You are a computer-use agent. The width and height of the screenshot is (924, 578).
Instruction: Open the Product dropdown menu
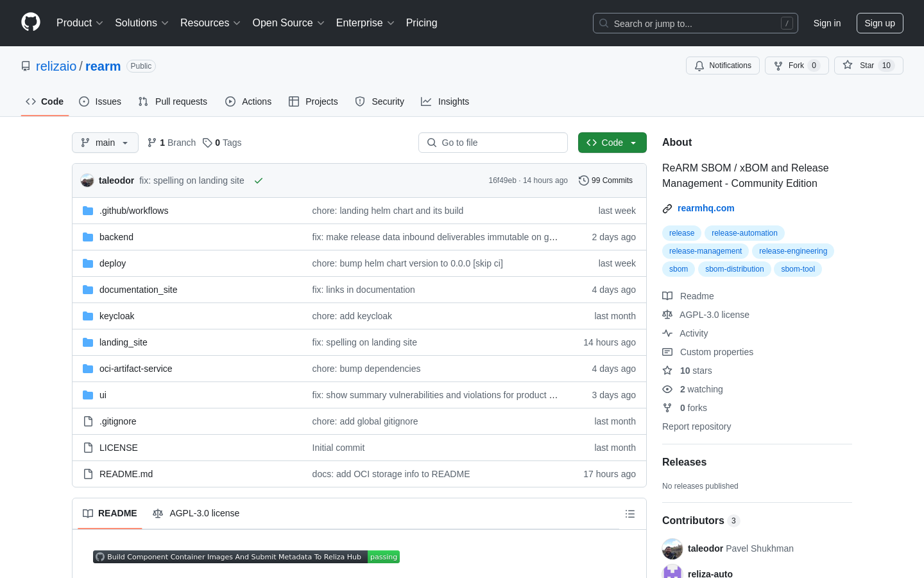[80, 23]
